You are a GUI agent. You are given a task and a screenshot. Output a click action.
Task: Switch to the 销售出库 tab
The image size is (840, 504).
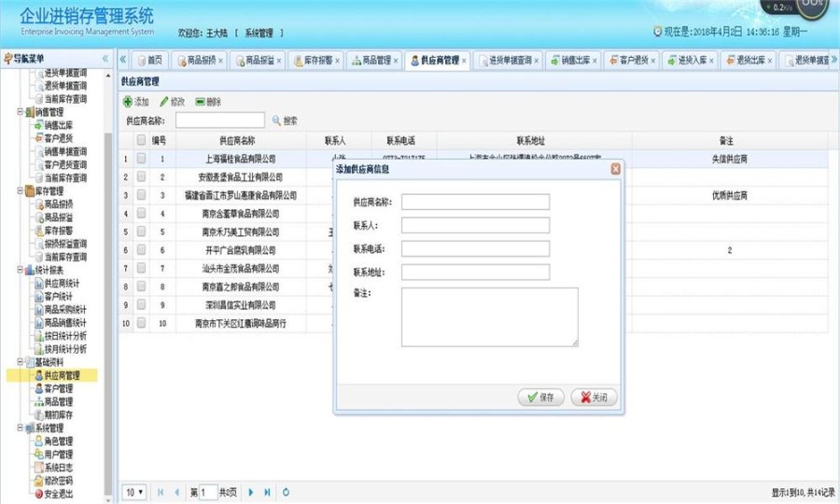(574, 60)
